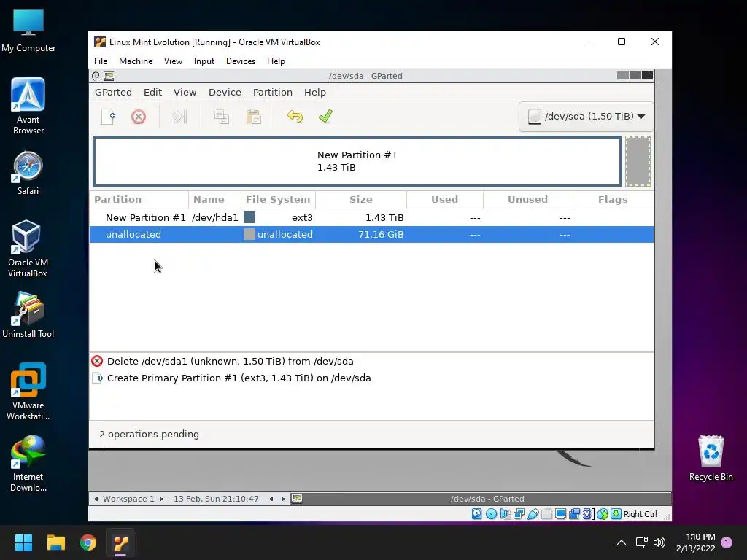Click the Flags column header
Viewport: 747px width, 560px height.
coord(613,200)
